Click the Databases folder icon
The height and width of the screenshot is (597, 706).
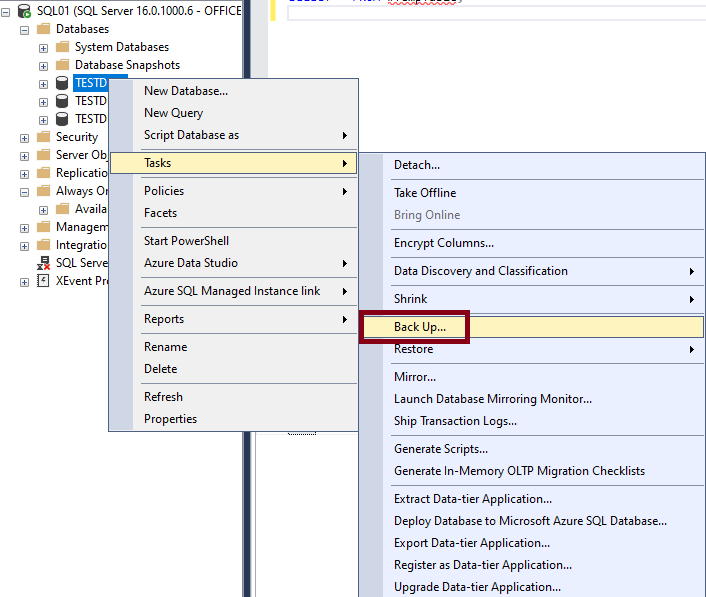click(43, 29)
